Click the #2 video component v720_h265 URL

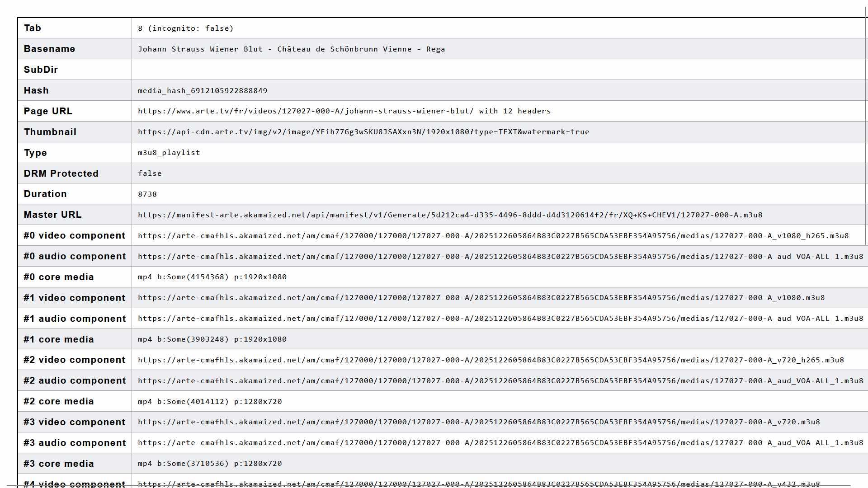click(x=491, y=360)
